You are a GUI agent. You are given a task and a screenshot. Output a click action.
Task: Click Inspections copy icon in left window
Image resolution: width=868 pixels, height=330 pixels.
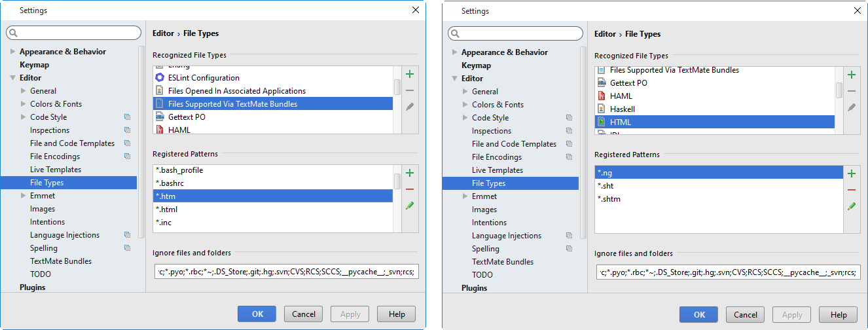click(127, 130)
